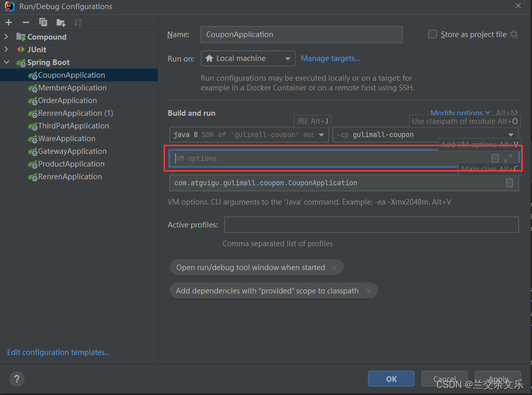Open the Run on Local machine dropdown
Screen dimensions: 532x395
click(248, 58)
